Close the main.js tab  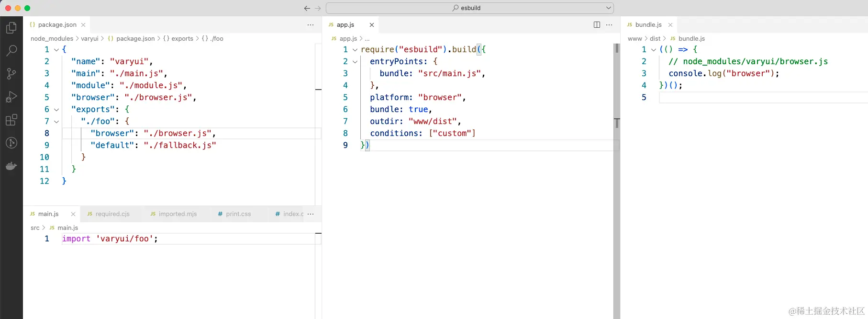point(73,214)
